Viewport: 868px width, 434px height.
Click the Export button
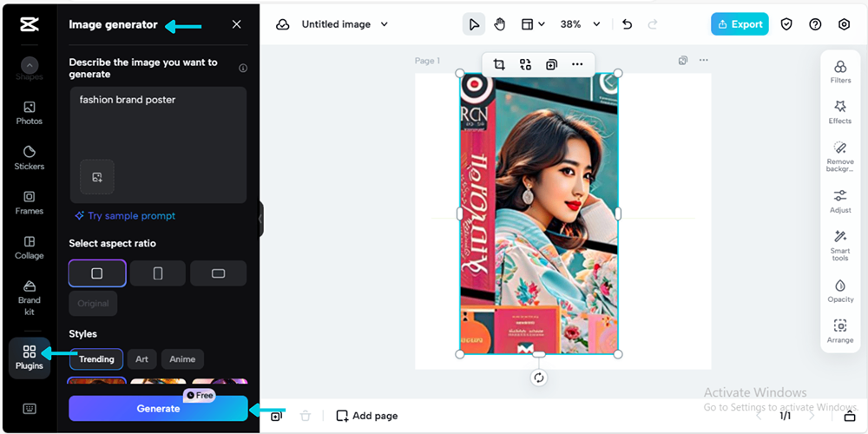[x=740, y=24]
